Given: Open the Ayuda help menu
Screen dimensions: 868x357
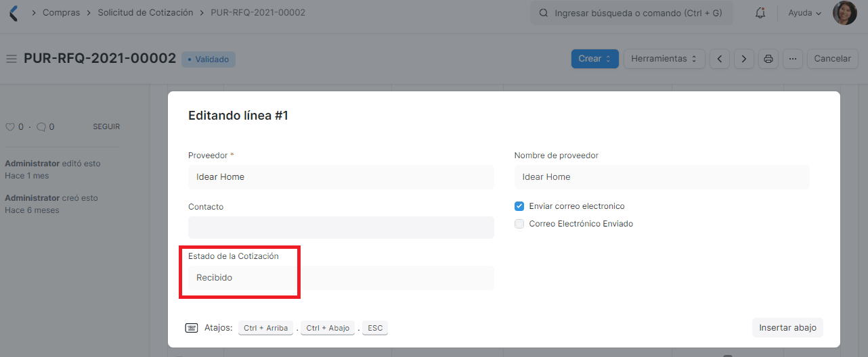Looking at the screenshot, I should (805, 13).
